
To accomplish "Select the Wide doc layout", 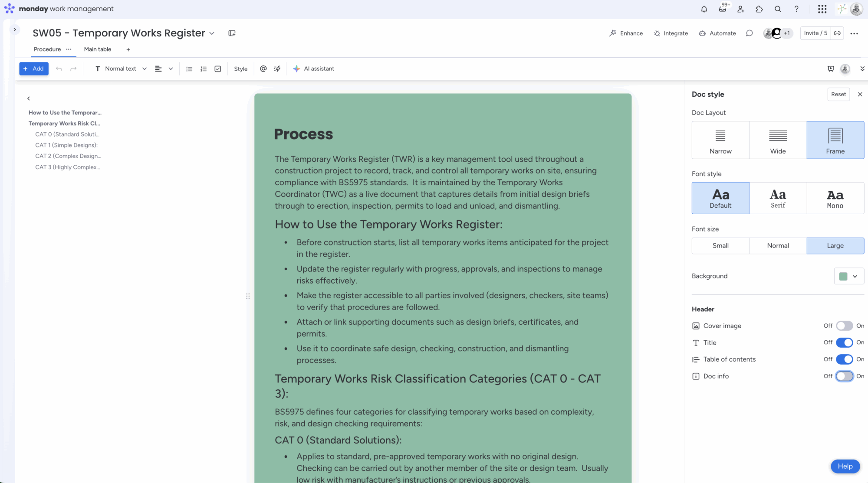I will [x=778, y=140].
